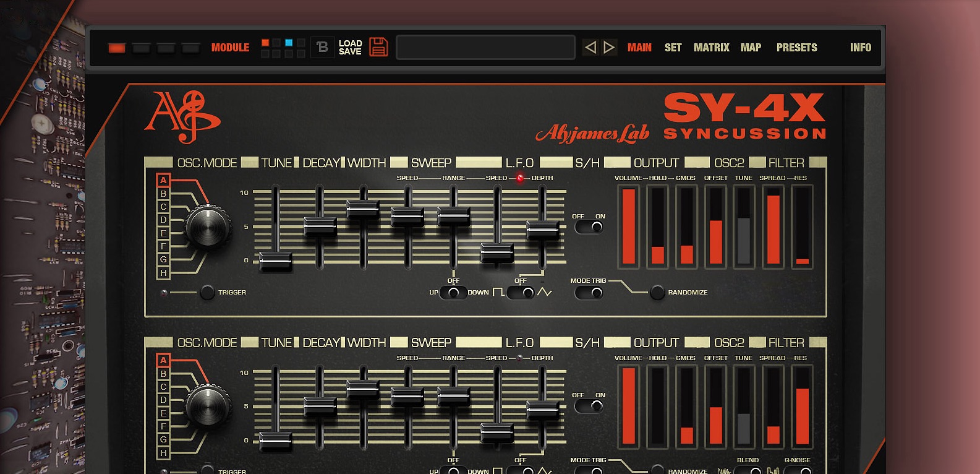Screen dimensions: 980x474
Task: Click the OSC2 OFFSET bar, second module
Action: point(716,407)
